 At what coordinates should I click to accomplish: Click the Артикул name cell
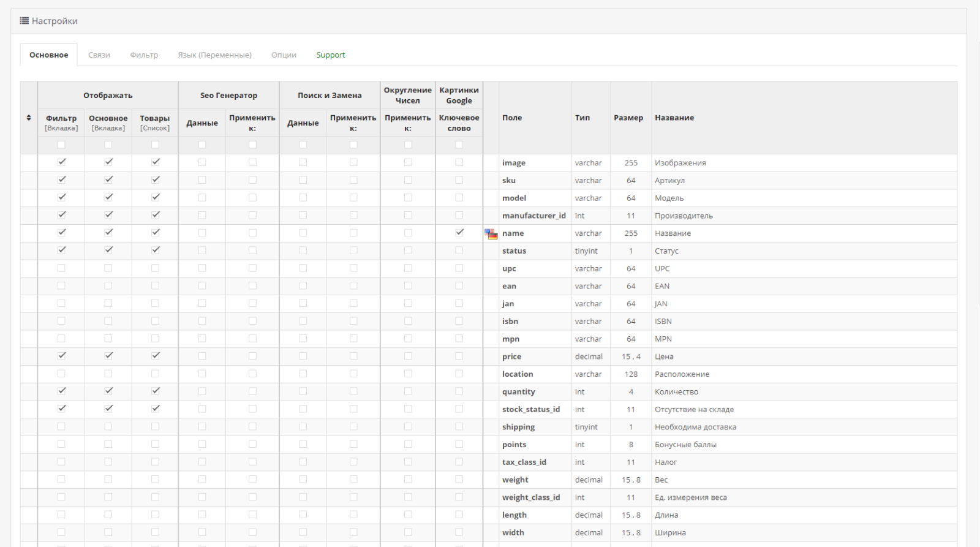669,181
